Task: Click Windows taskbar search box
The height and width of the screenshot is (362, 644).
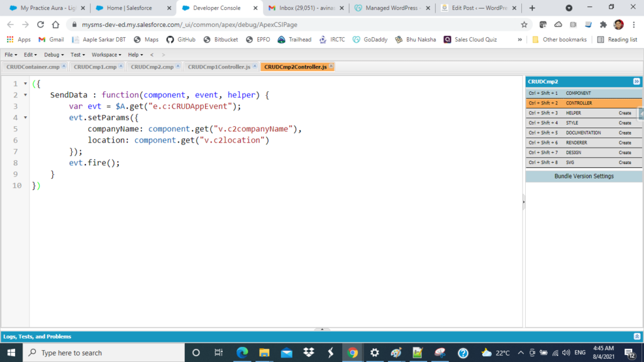Action: (104, 353)
